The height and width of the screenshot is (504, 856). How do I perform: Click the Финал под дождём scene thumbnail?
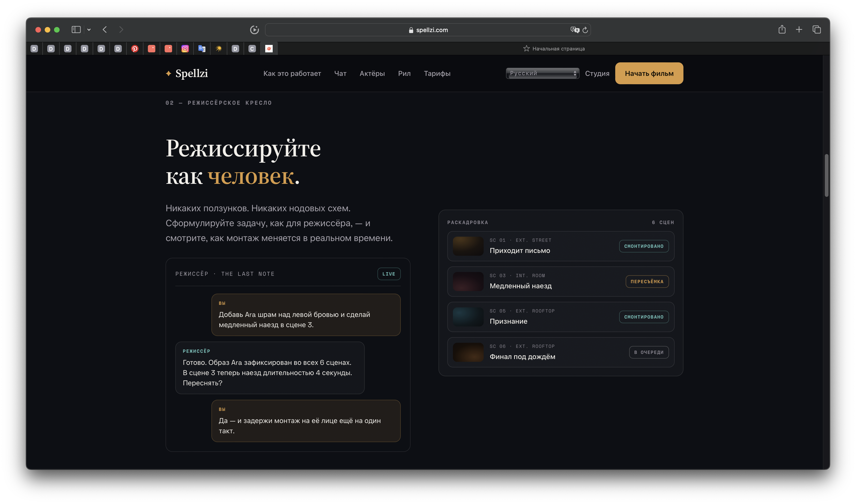coord(468,352)
